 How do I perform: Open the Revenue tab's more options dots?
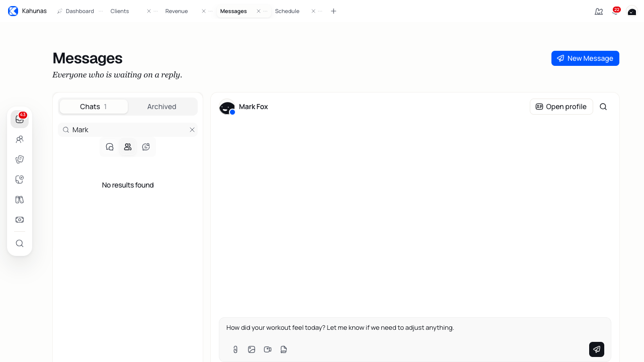click(x=210, y=11)
